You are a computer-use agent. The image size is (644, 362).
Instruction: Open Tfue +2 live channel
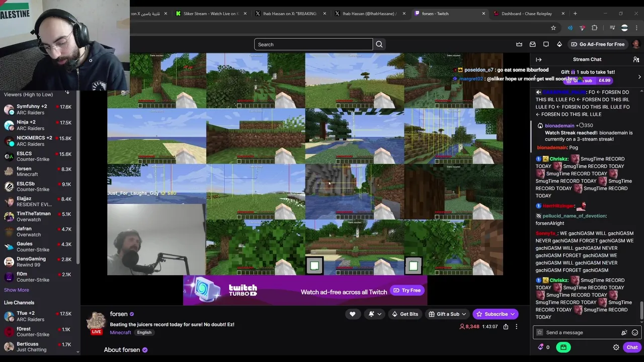click(38, 316)
